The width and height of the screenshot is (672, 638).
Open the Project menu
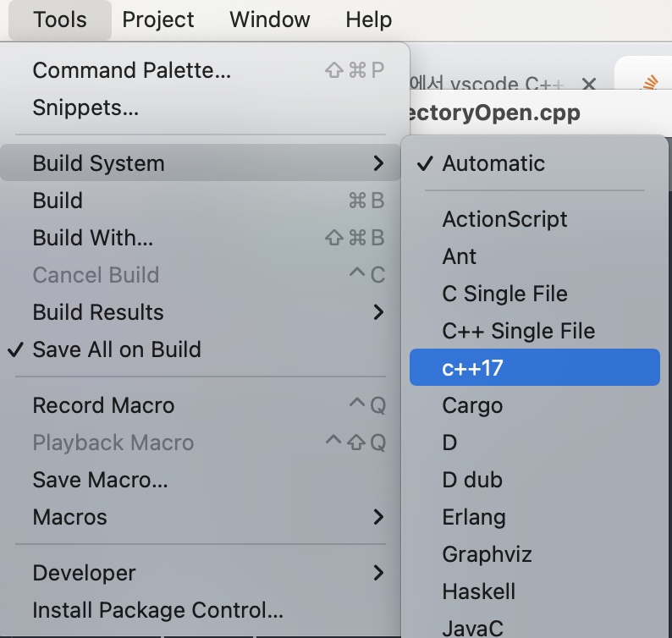157,19
